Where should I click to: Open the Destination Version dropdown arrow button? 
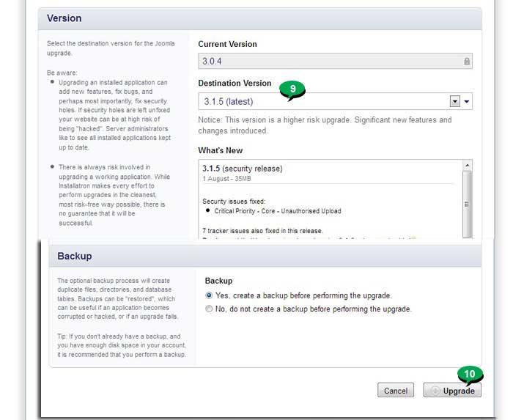455,101
